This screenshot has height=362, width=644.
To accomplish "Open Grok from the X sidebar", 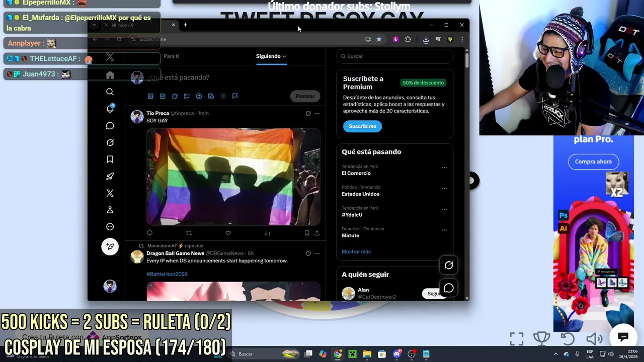I will tap(110, 143).
